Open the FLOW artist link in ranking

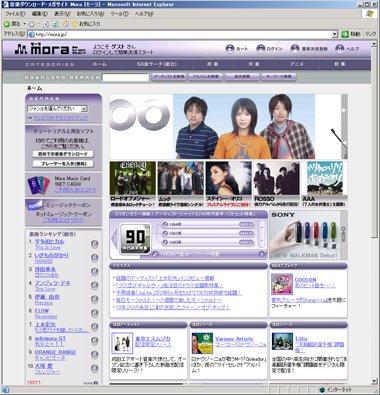[x=42, y=311]
